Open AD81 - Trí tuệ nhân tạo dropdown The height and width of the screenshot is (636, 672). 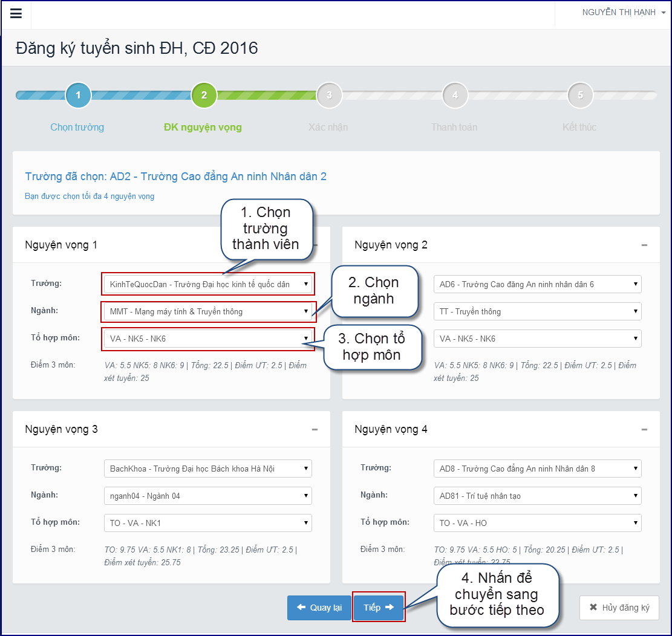point(538,496)
